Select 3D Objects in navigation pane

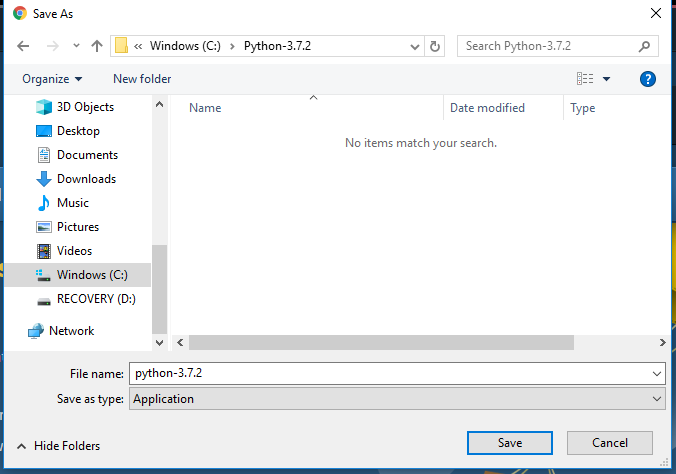pyautogui.click(x=85, y=107)
